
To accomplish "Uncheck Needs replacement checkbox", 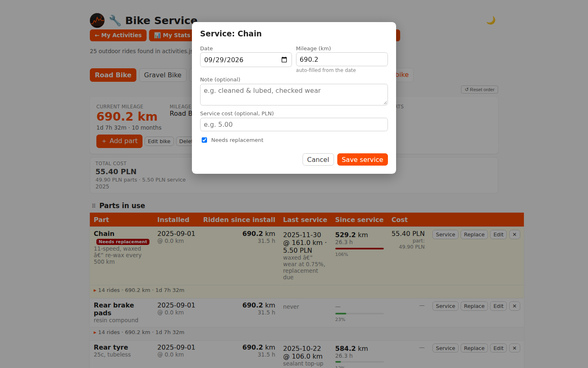I will (204, 140).
